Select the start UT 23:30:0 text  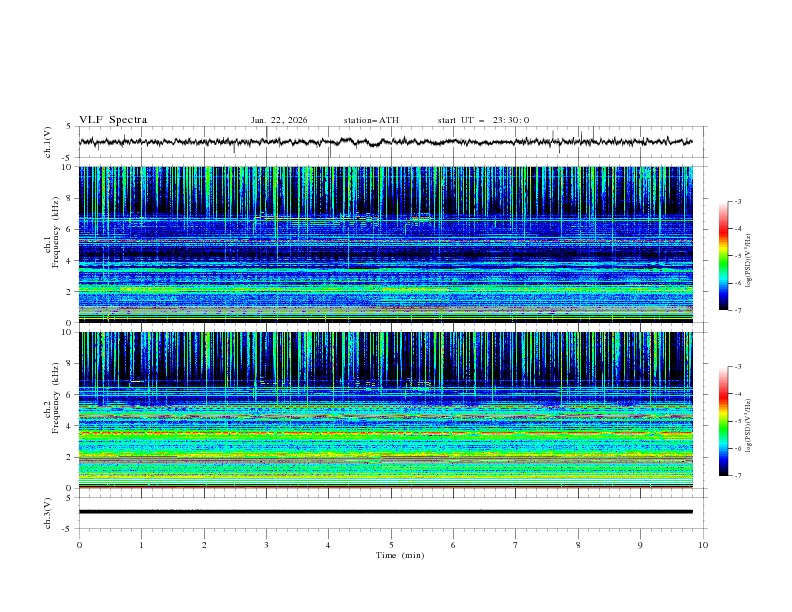[483, 120]
